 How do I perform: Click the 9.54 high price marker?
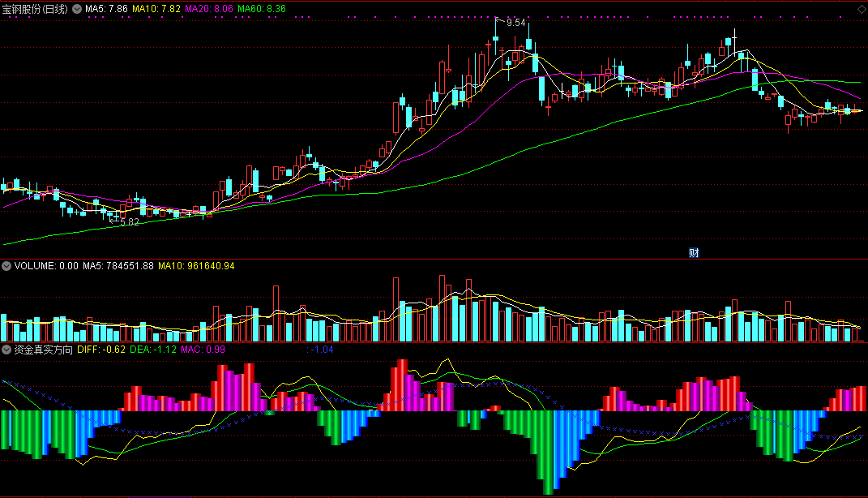516,23
